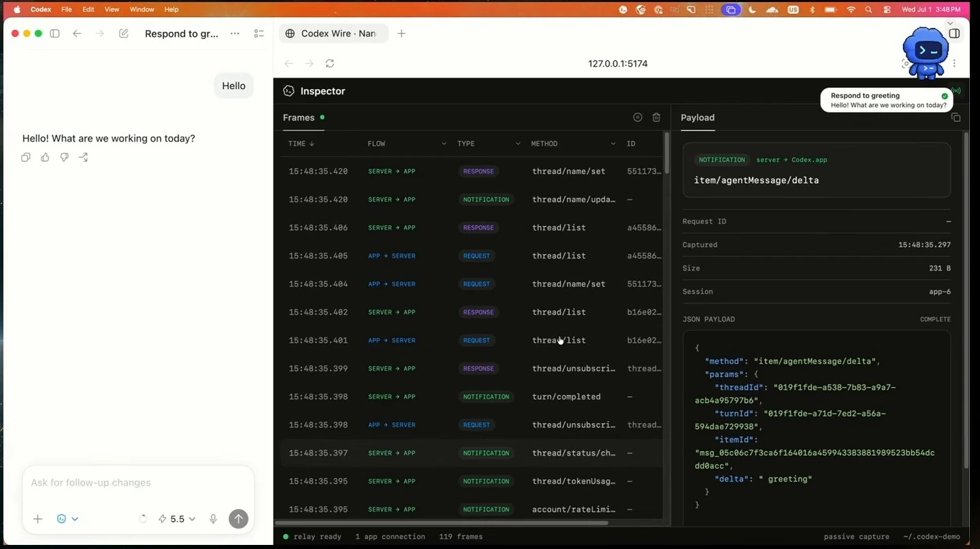Give thumbs up to the response
Image resolution: width=980 pixels, height=549 pixels.
click(45, 157)
